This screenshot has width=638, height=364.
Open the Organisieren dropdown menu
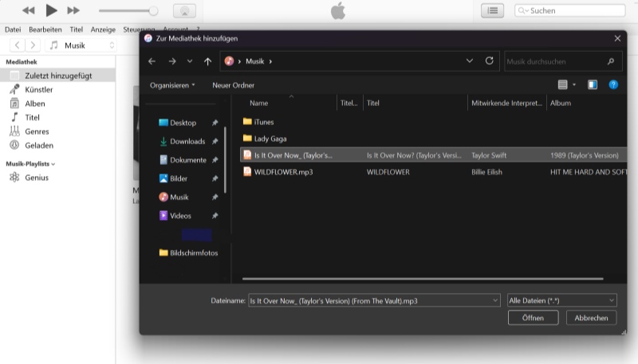pos(172,85)
